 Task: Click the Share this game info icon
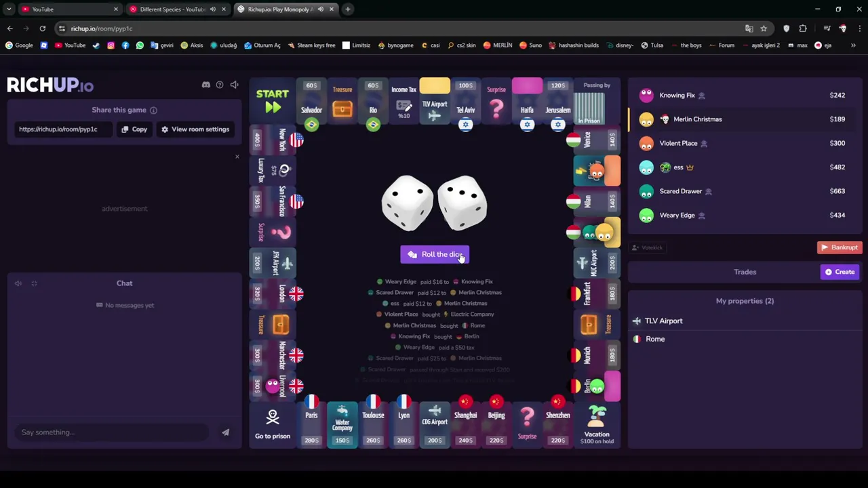(153, 110)
